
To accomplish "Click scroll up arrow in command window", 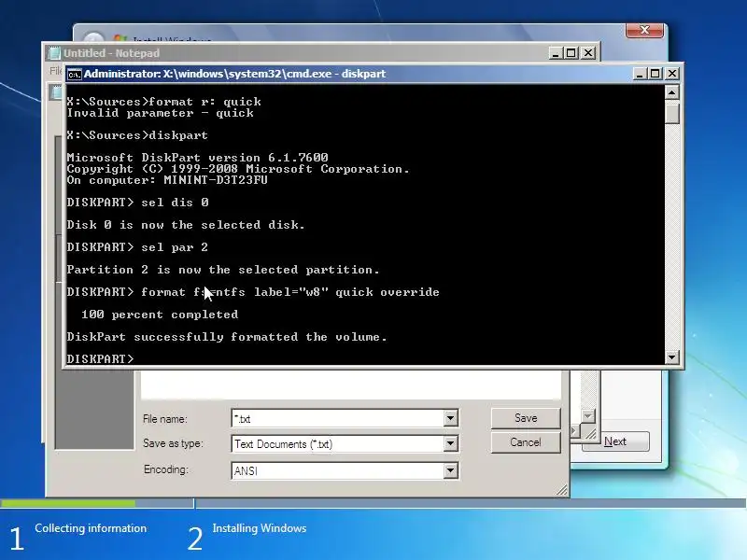I will click(x=671, y=91).
